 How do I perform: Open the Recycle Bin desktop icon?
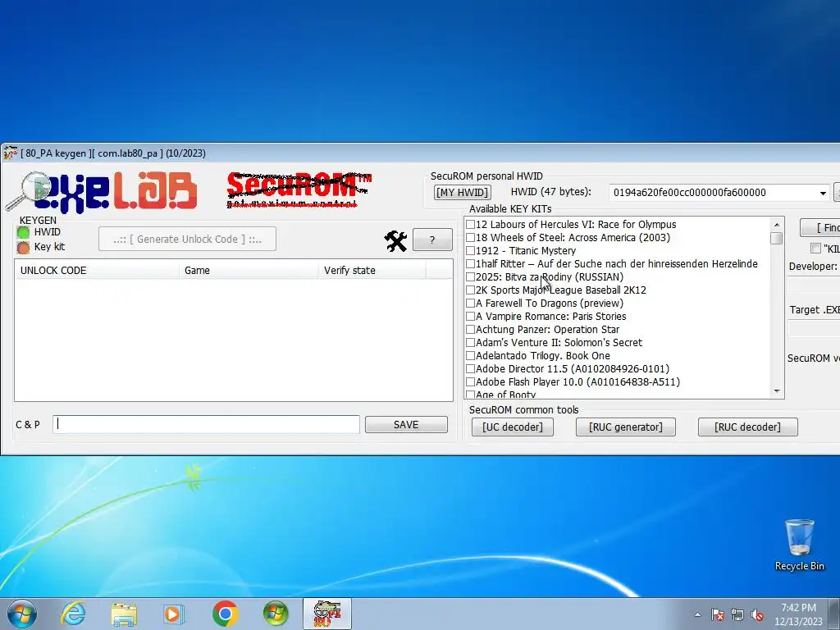pyautogui.click(x=799, y=545)
